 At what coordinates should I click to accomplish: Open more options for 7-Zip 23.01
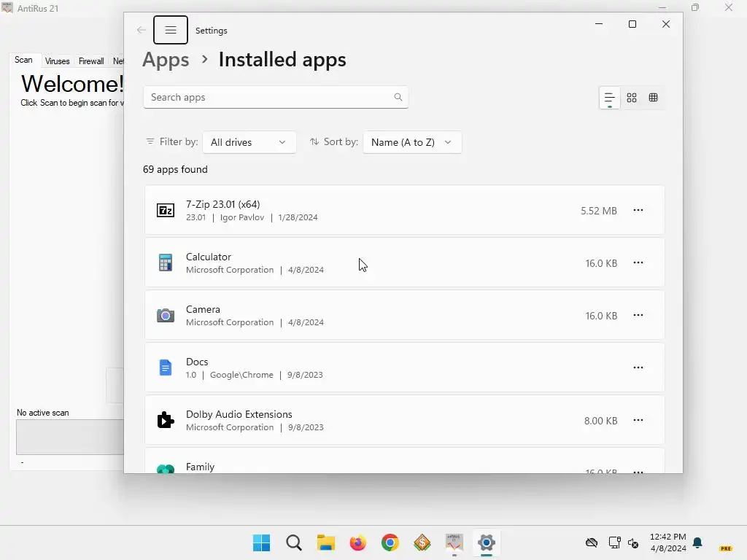click(638, 210)
